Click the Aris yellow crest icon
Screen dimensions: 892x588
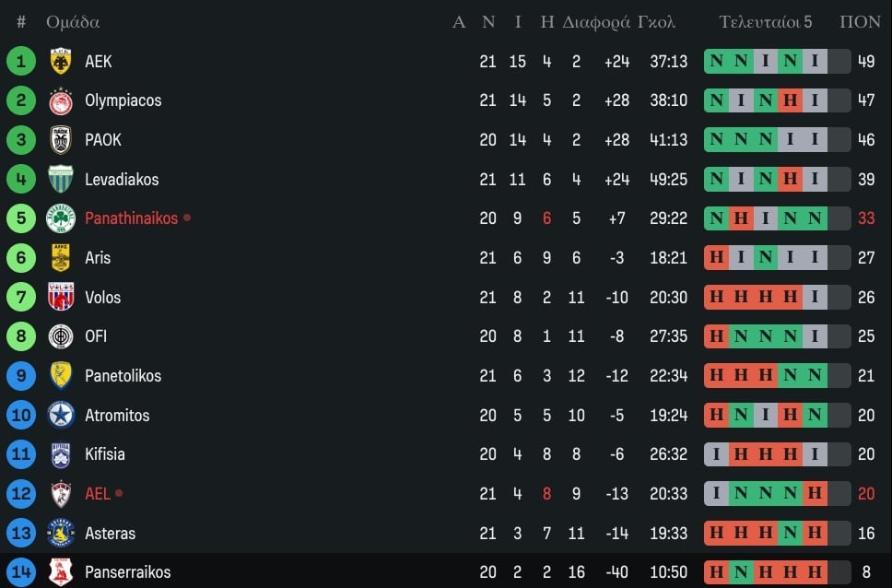[x=61, y=258]
